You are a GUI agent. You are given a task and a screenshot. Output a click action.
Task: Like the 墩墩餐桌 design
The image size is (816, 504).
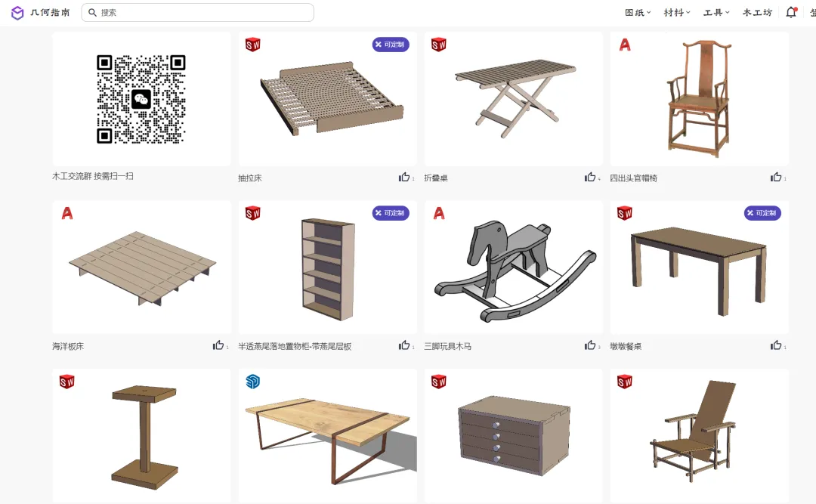[x=776, y=346]
